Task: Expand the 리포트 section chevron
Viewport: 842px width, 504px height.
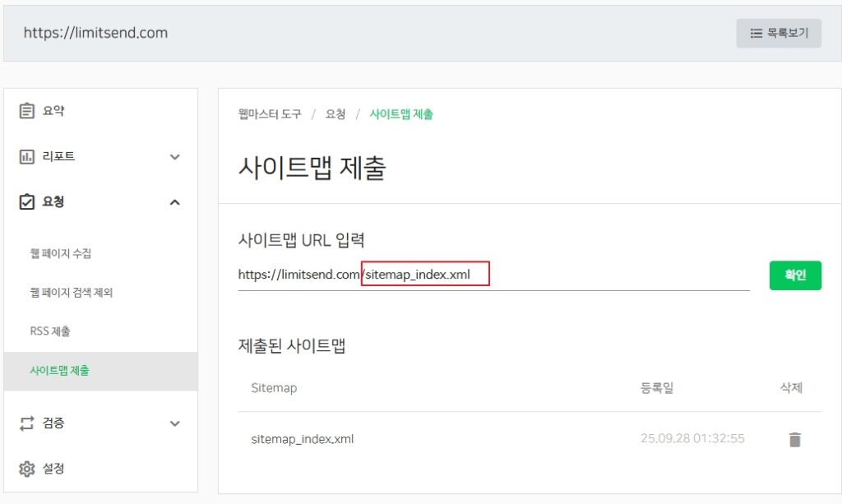Action: click(174, 157)
